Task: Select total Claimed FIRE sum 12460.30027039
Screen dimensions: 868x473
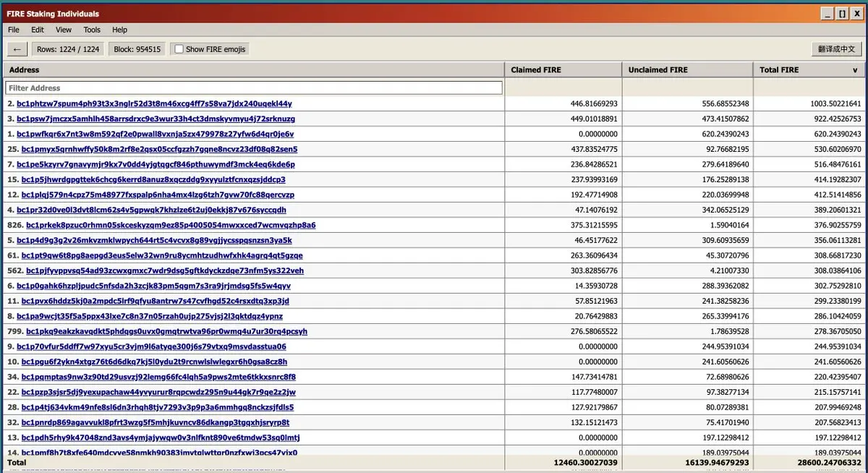Action: 585,461
